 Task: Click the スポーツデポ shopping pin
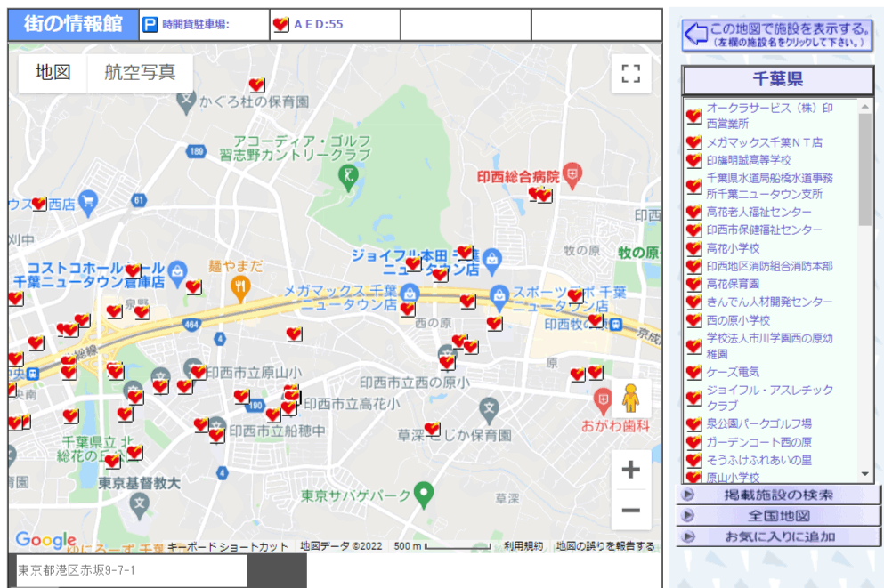499,297
